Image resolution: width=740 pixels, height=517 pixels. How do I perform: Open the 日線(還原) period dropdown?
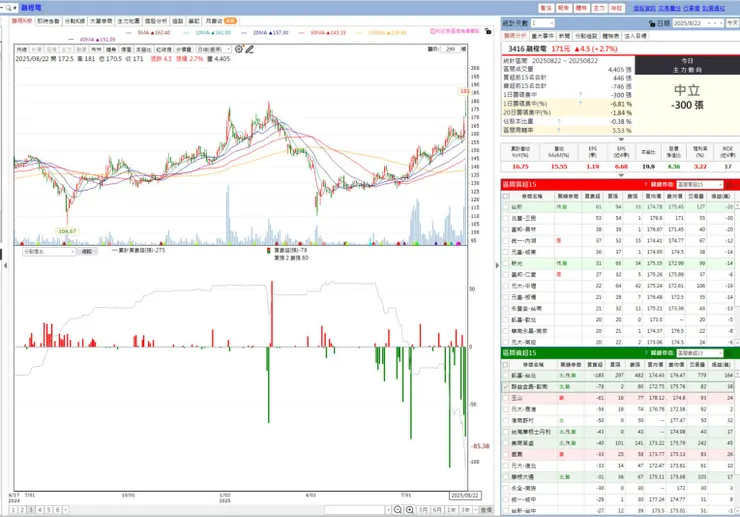point(214,49)
